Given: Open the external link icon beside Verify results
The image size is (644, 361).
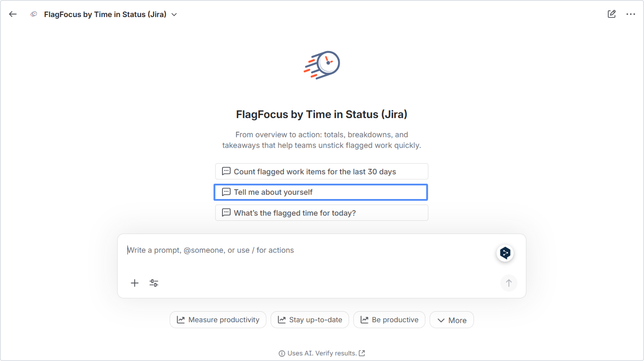Looking at the screenshot, I should [x=362, y=353].
